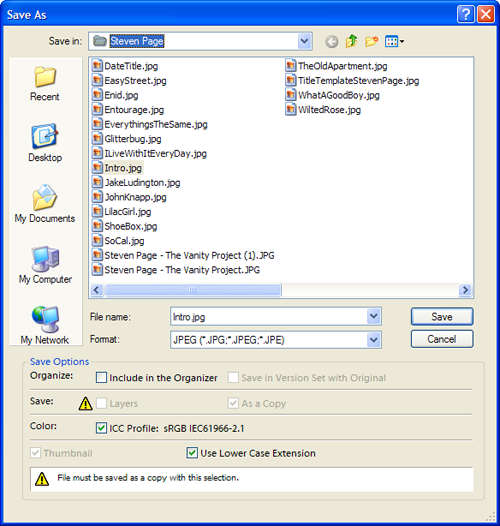This screenshot has width=500, height=526.
Task: Click the Cancel button
Action: point(442,339)
